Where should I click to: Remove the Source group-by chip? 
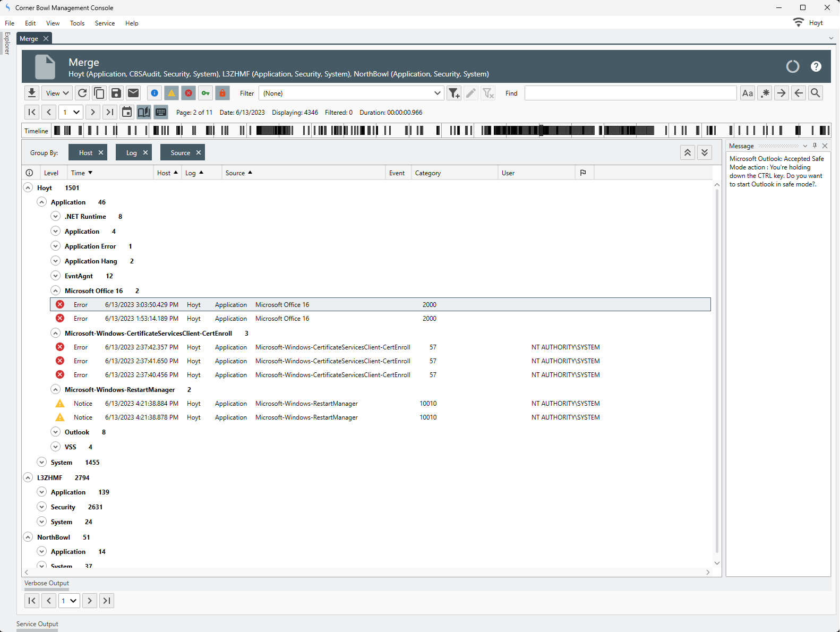point(199,153)
